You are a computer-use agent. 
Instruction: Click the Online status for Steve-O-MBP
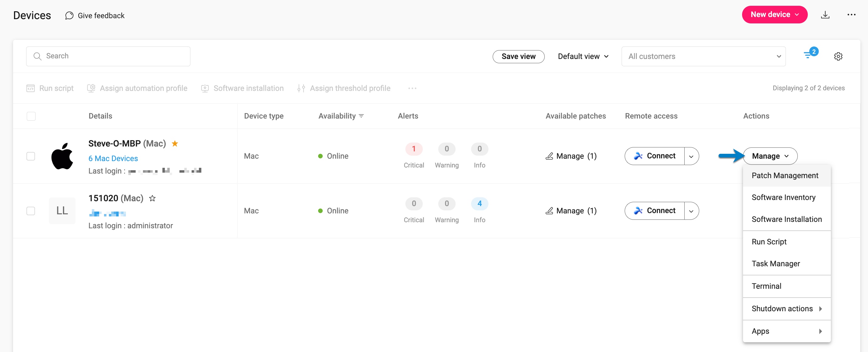click(x=333, y=156)
